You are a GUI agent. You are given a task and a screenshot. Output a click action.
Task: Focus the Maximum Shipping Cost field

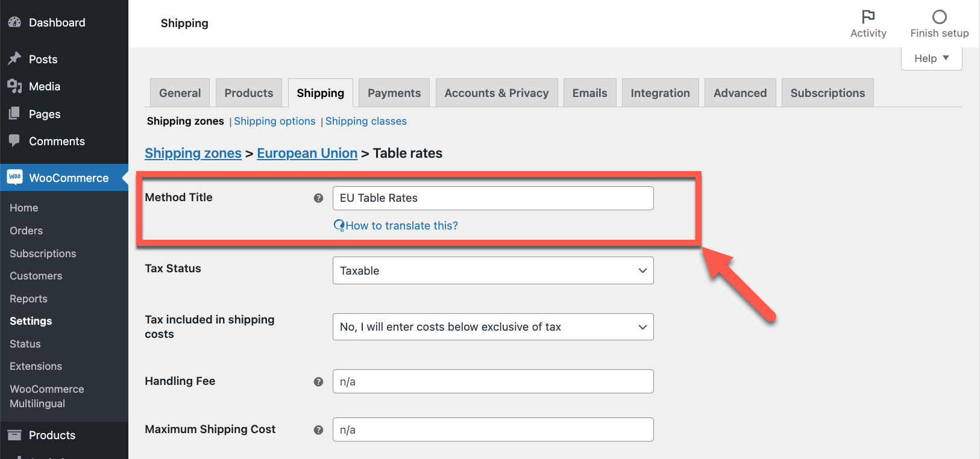click(x=493, y=429)
